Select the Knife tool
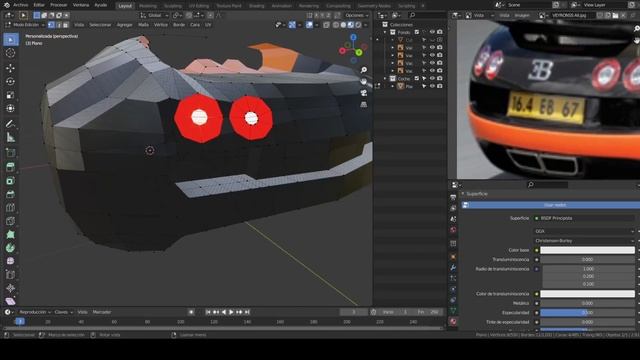640x360 pixels. [11, 221]
